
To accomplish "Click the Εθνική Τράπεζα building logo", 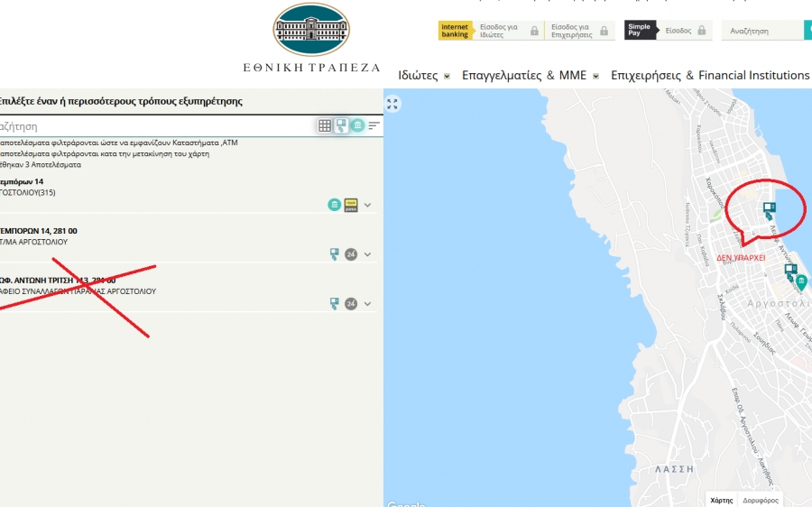I will pyautogui.click(x=311, y=30).
